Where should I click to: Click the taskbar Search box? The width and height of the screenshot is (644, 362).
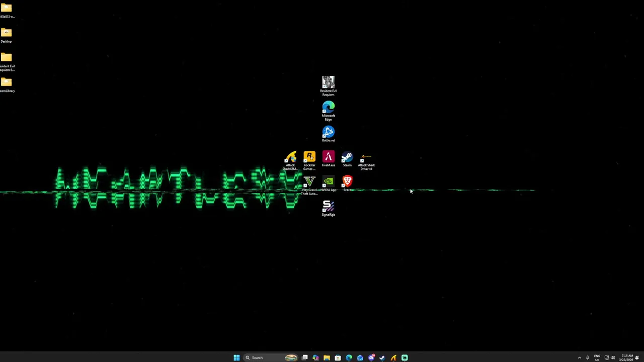(x=271, y=357)
